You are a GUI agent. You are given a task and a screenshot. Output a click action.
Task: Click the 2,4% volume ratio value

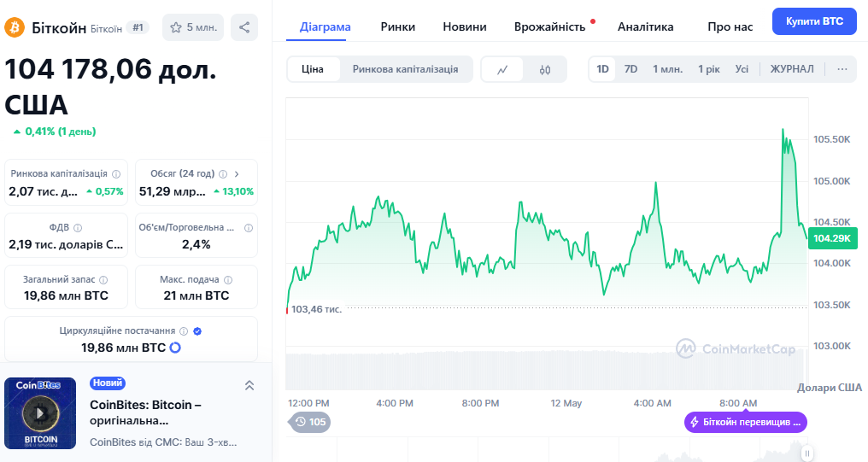pos(196,244)
